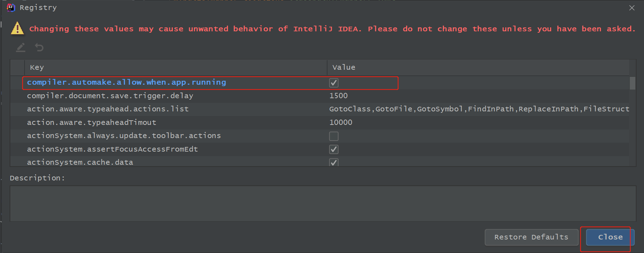Click the Revert to default arrow icon
This screenshot has width=644, height=253.
[39, 47]
